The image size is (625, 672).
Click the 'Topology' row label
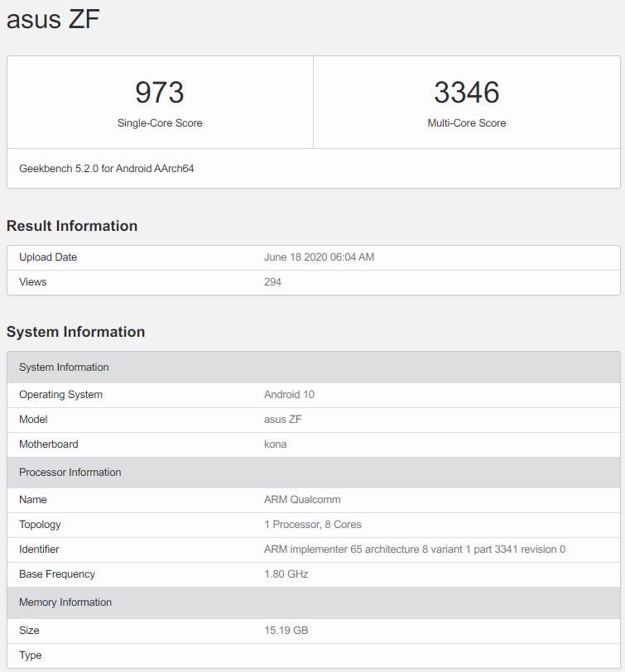(40, 525)
